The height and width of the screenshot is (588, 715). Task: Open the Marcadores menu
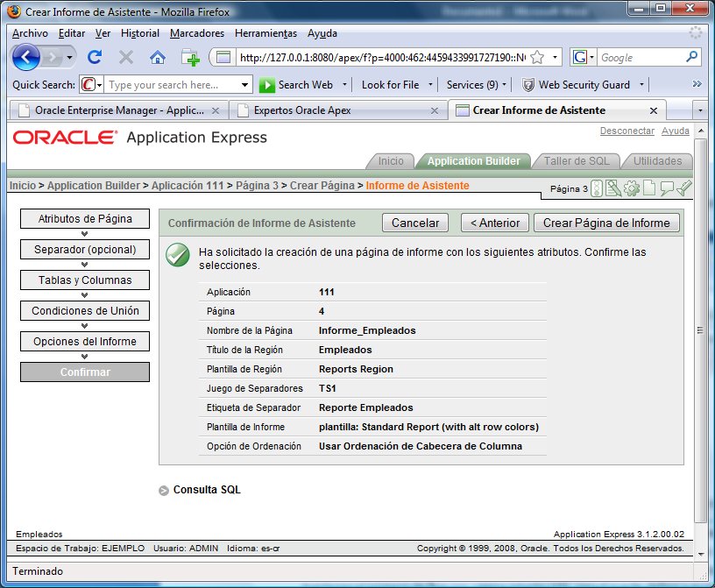[197, 33]
